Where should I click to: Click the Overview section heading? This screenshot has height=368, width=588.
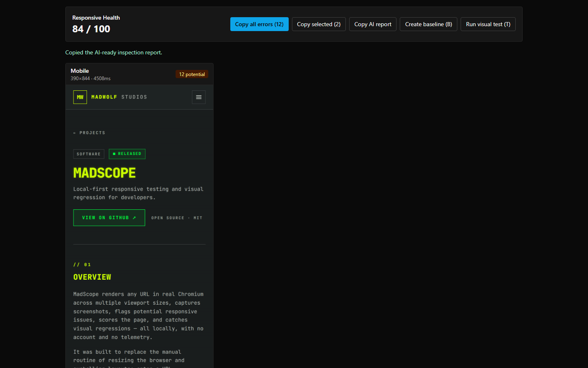tap(92, 277)
